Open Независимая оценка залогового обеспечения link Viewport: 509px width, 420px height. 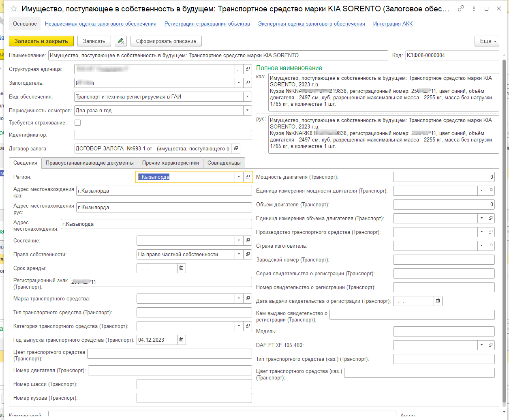[x=101, y=24]
